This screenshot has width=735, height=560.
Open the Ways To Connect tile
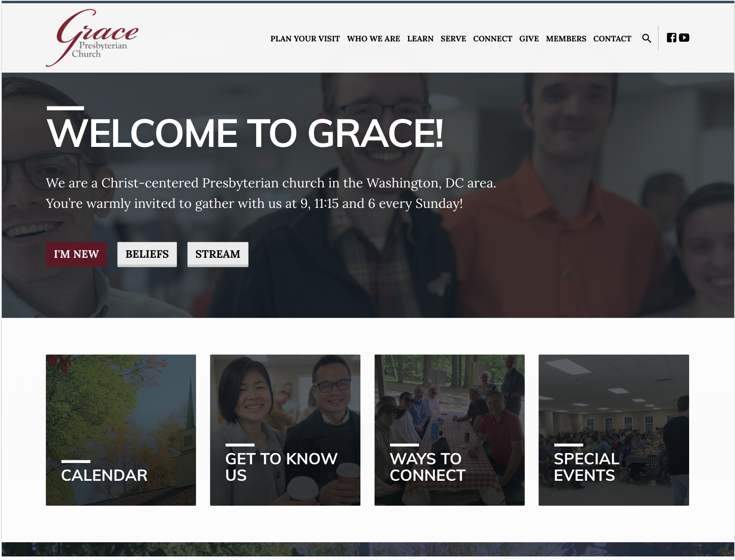point(449,430)
